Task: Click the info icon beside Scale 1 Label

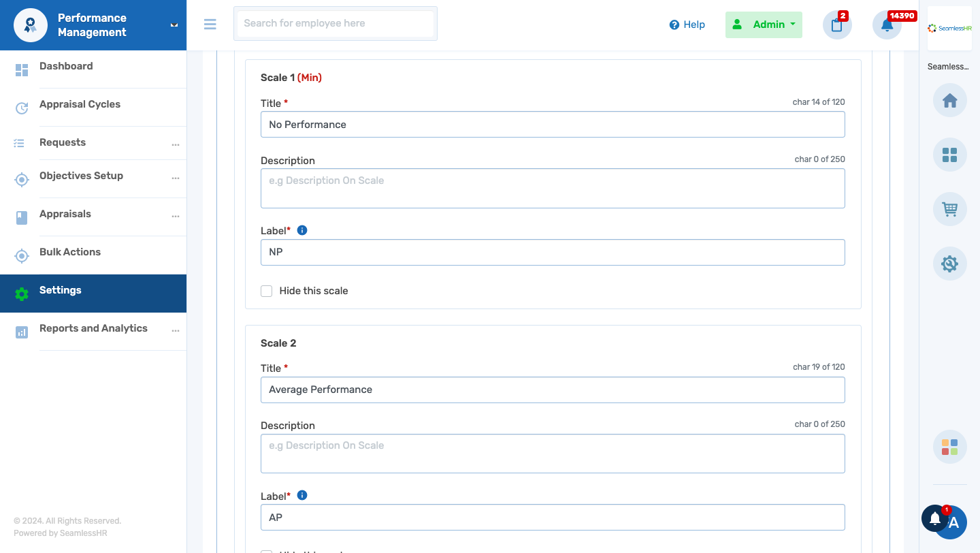Action: click(x=301, y=230)
